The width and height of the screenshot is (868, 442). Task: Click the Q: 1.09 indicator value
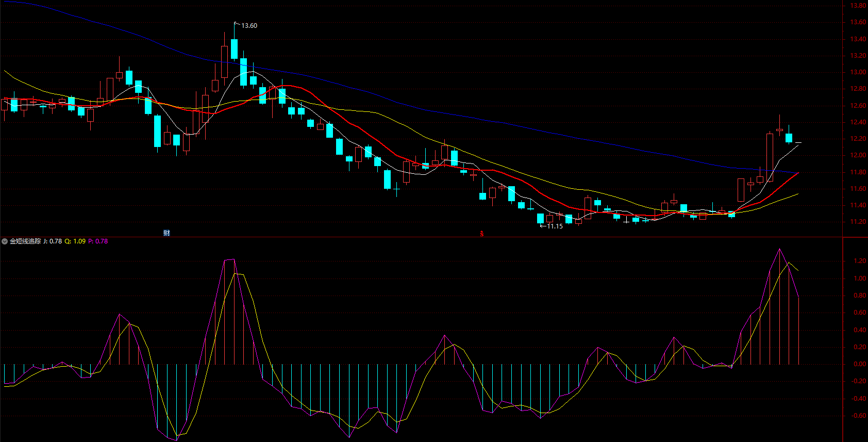(75, 241)
